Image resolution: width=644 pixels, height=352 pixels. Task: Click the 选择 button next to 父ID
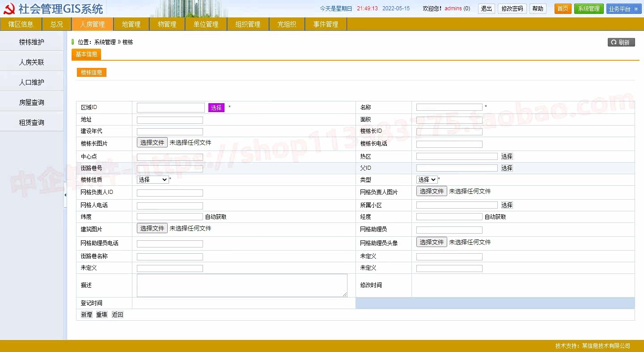click(x=507, y=168)
